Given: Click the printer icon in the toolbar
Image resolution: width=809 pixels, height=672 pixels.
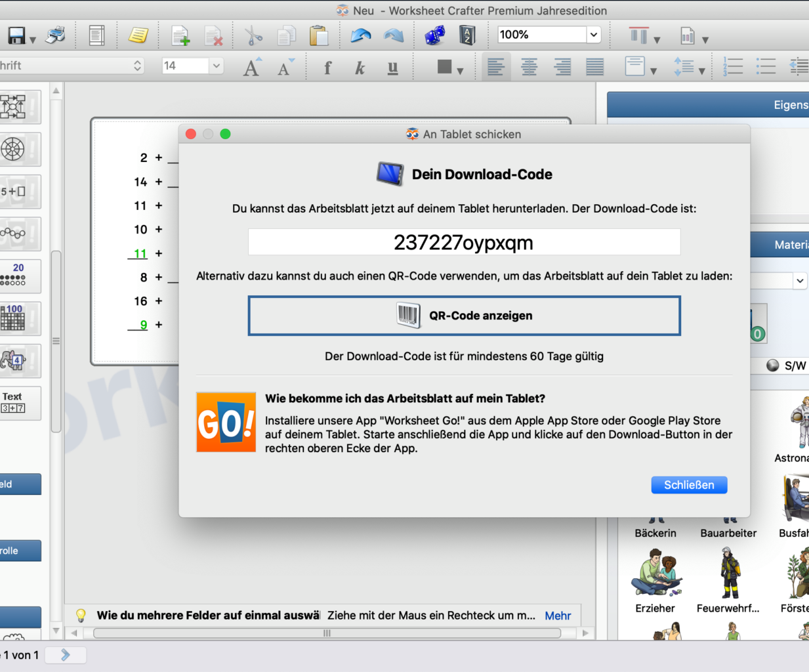Looking at the screenshot, I should click(56, 35).
